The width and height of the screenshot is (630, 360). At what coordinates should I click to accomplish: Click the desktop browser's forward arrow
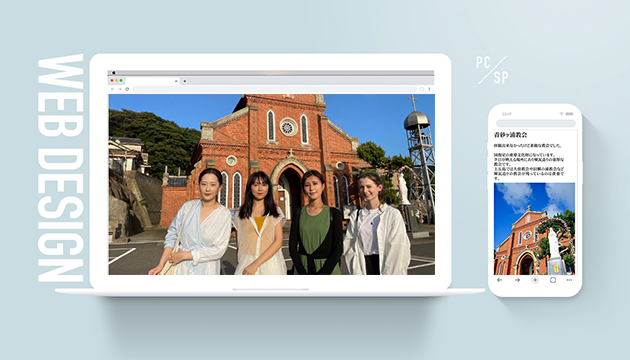point(120,89)
